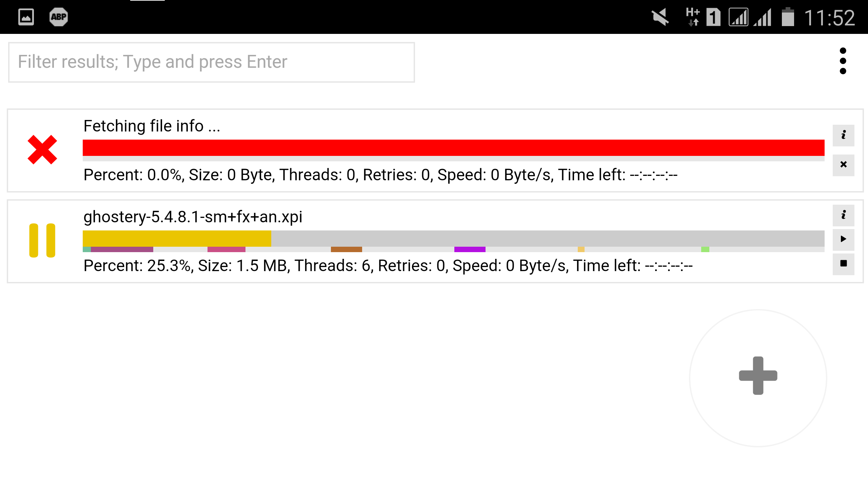This screenshot has height=488, width=868.
Task: Click the Percent 0.0% status line
Action: click(x=380, y=175)
